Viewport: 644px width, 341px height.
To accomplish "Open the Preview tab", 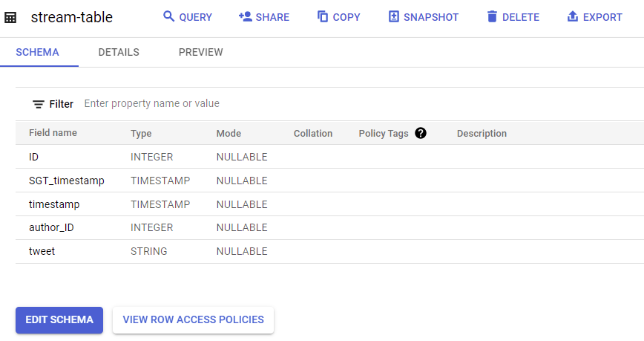I will pyautogui.click(x=201, y=52).
